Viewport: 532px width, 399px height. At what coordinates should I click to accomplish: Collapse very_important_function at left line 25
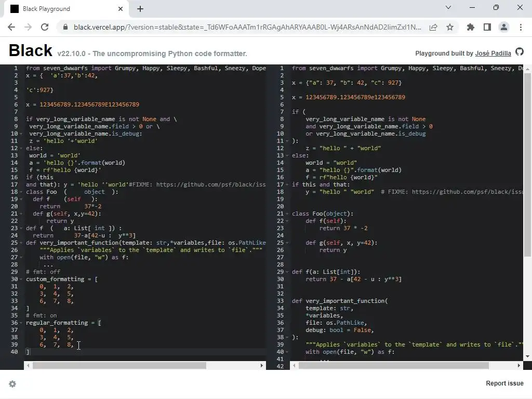21,243
